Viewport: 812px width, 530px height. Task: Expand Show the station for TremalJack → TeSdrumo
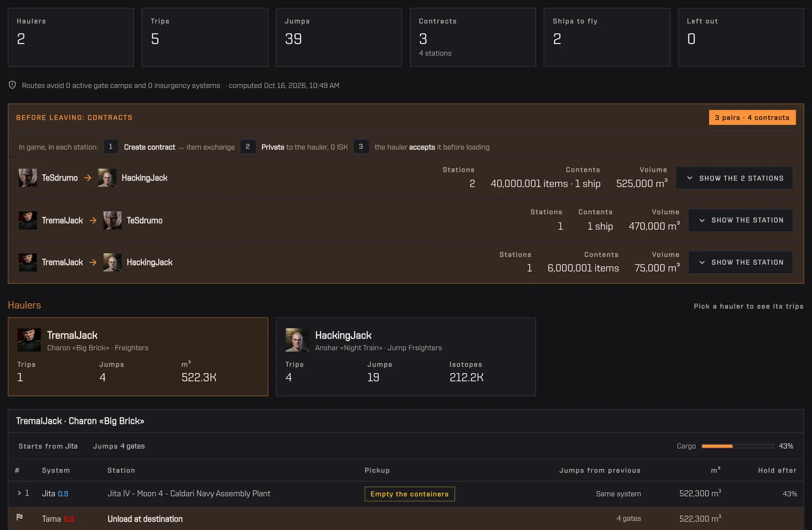740,220
